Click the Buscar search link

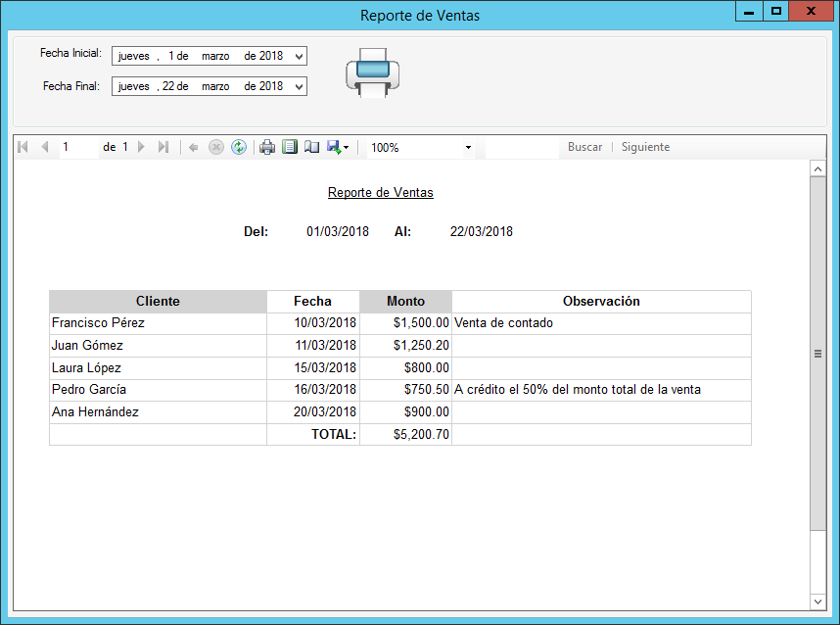click(x=584, y=146)
